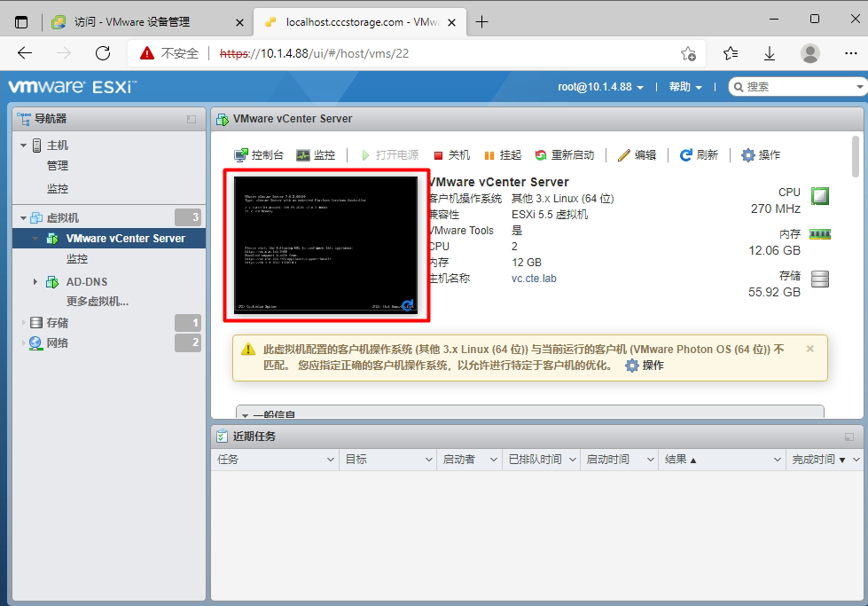Screen dimensions: 868x606
Task: Click the 打开电源 power on button
Action: pyautogui.click(x=390, y=155)
